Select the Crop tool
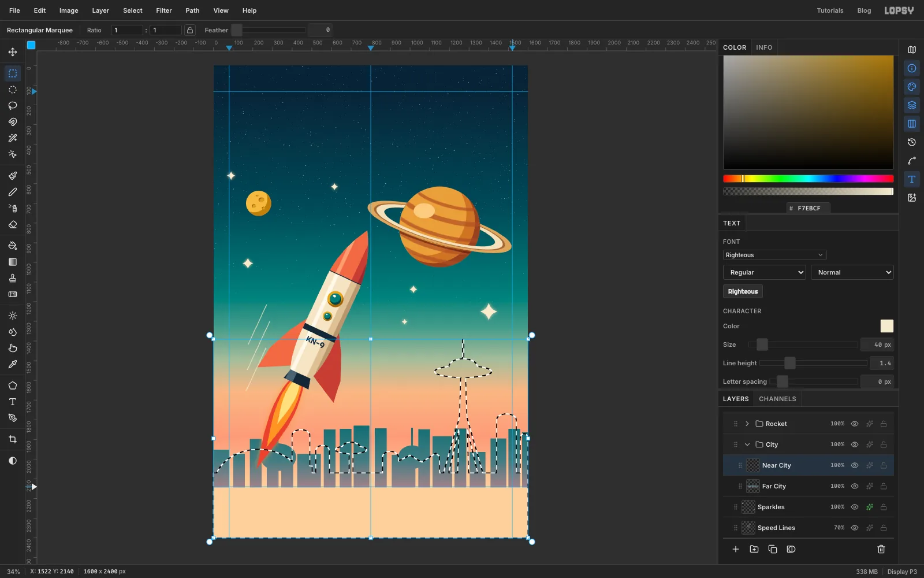The image size is (924, 578). [13, 439]
